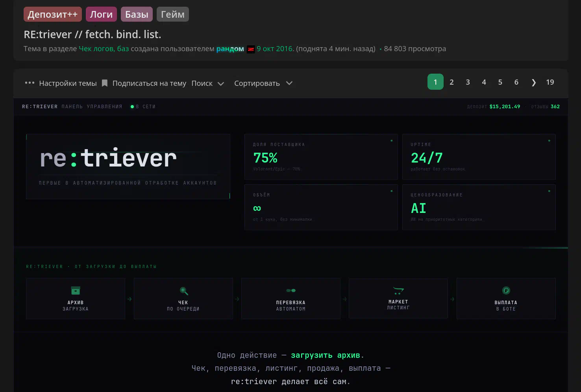This screenshot has height=392, width=581.
Task: Click the link icon above ПЕРЕВЯЗКА
Action: click(291, 290)
